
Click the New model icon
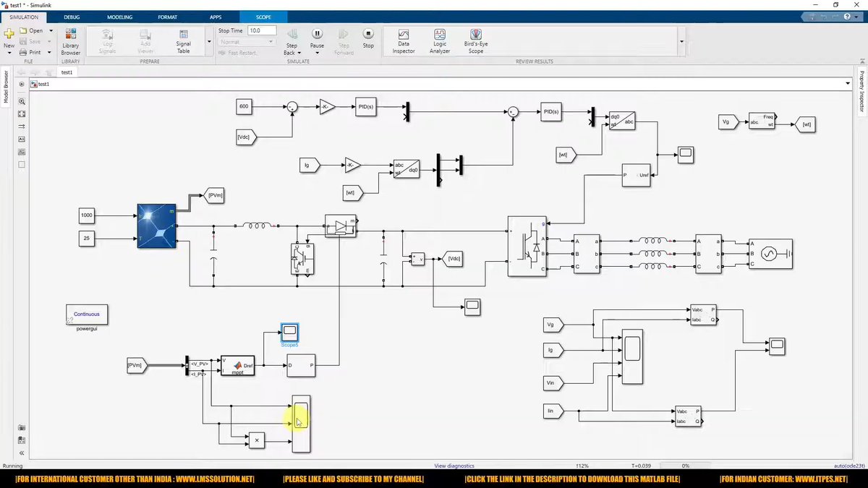(9, 34)
